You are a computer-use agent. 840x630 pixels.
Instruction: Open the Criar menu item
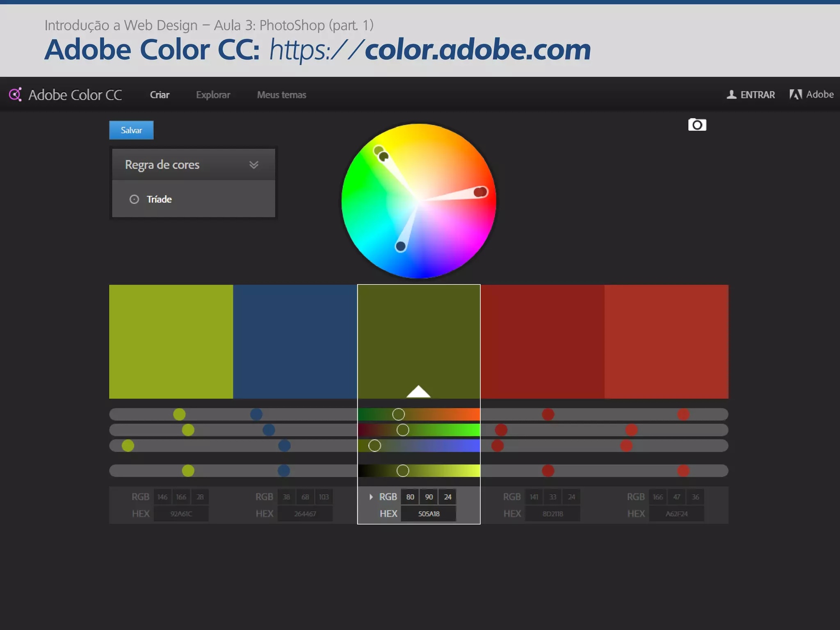point(160,95)
